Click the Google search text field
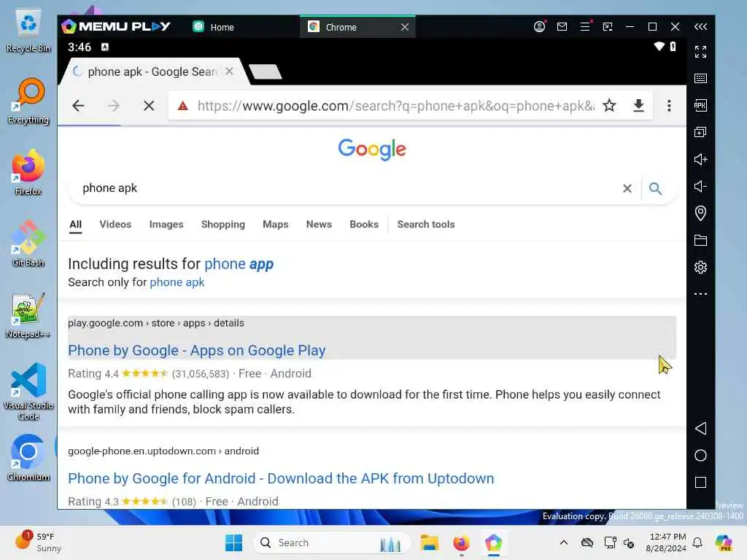Screen dimensions: 747x560 [348, 188]
